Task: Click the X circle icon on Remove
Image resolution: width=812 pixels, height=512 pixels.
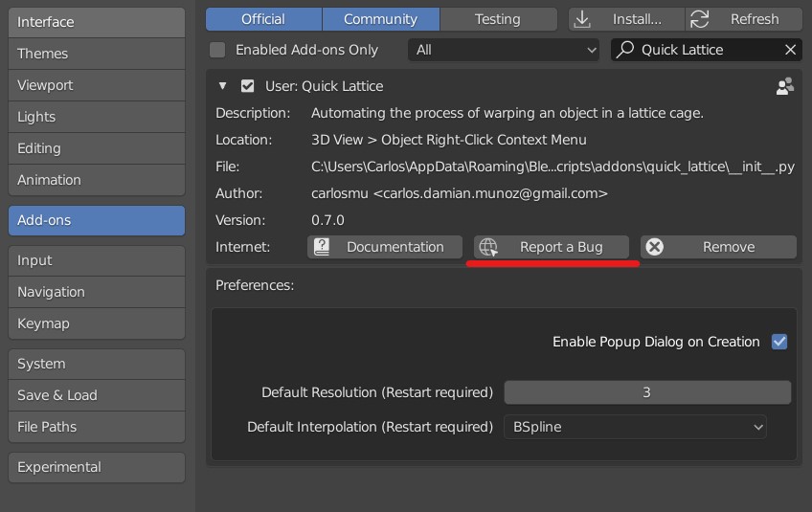Action: (655, 247)
